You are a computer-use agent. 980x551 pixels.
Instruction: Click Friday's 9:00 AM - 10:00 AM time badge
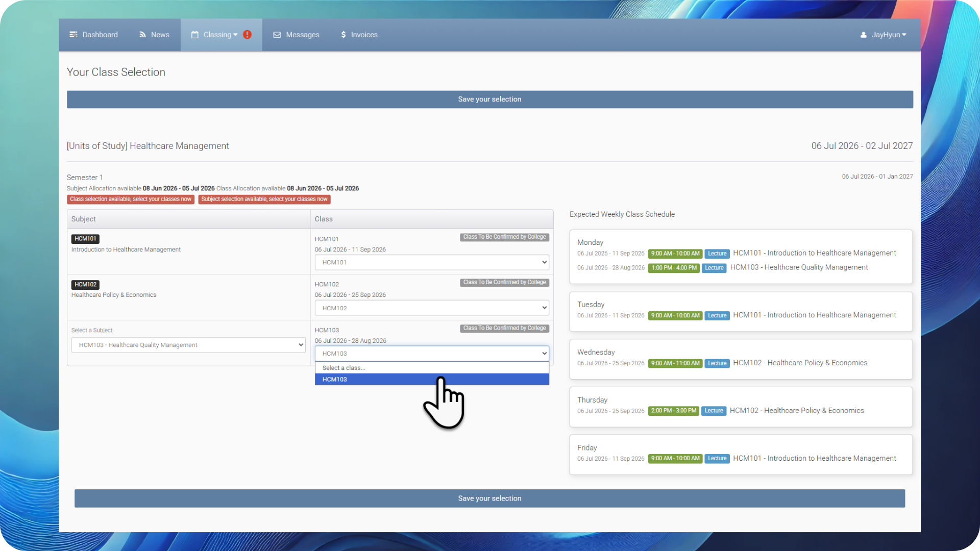[675, 459]
